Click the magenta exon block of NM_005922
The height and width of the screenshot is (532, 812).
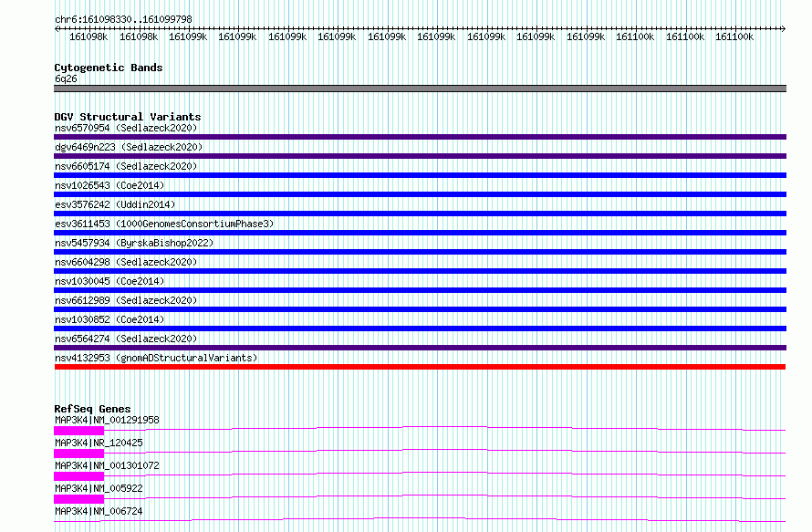pyautogui.click(x=78, y=499)
